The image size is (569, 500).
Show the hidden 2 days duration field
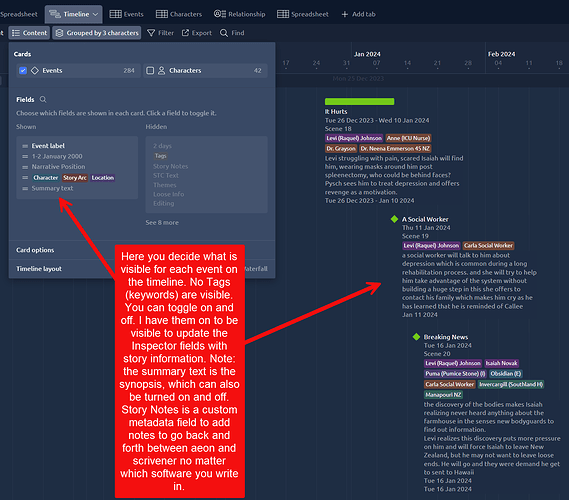(162, 146)
